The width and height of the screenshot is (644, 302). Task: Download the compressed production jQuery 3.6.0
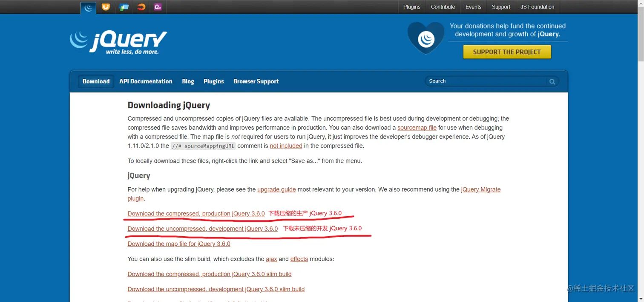click(x=196, y=214)
